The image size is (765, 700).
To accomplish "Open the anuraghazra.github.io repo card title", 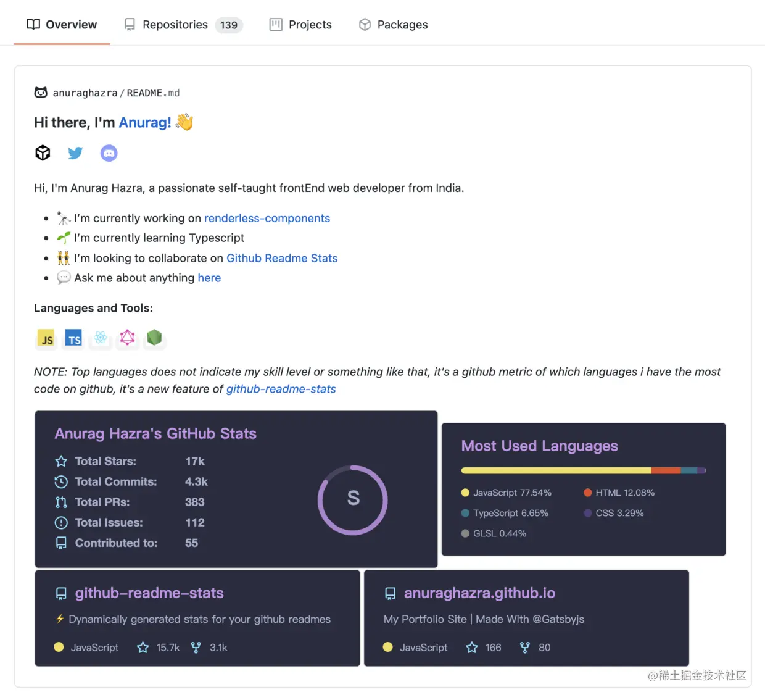I will (x=479, y=593).
